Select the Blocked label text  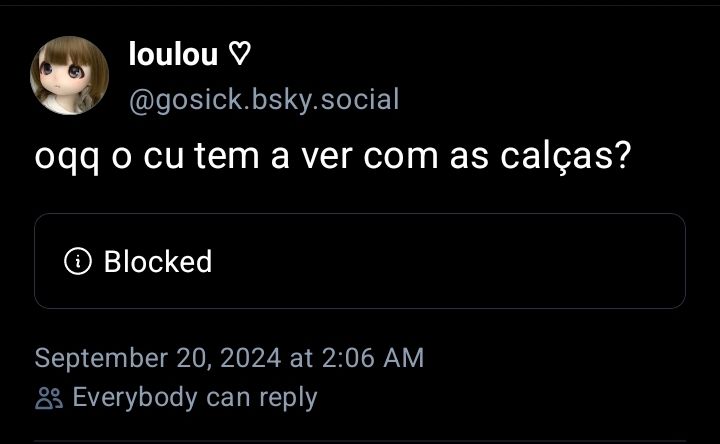point(158,261)
